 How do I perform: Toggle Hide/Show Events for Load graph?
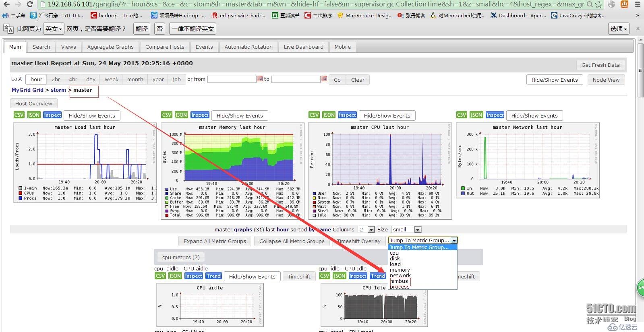click(x=92, y=115)
